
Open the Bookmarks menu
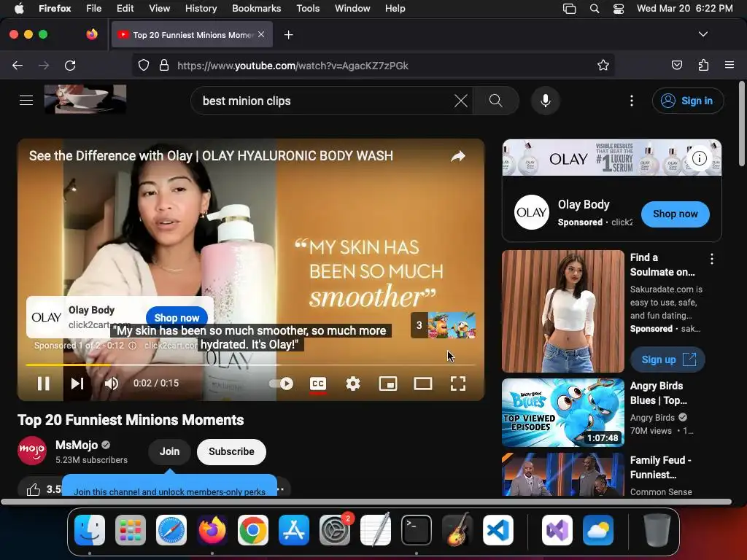256,8
